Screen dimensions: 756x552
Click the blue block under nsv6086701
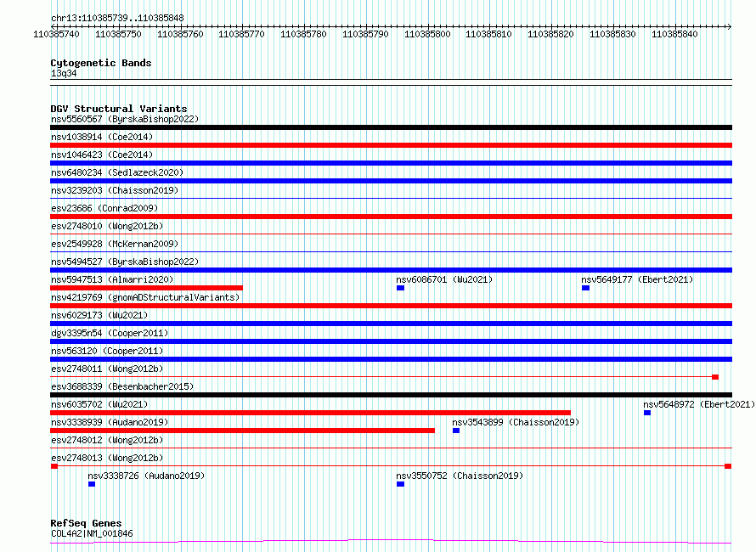pyautogui.click(x=400, y=288)
